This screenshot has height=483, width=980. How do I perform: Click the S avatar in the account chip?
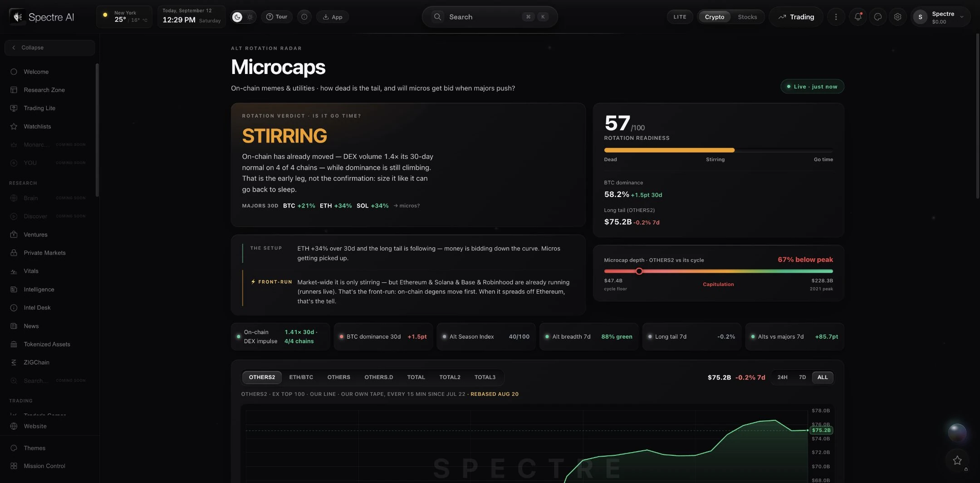pos(920,17)
